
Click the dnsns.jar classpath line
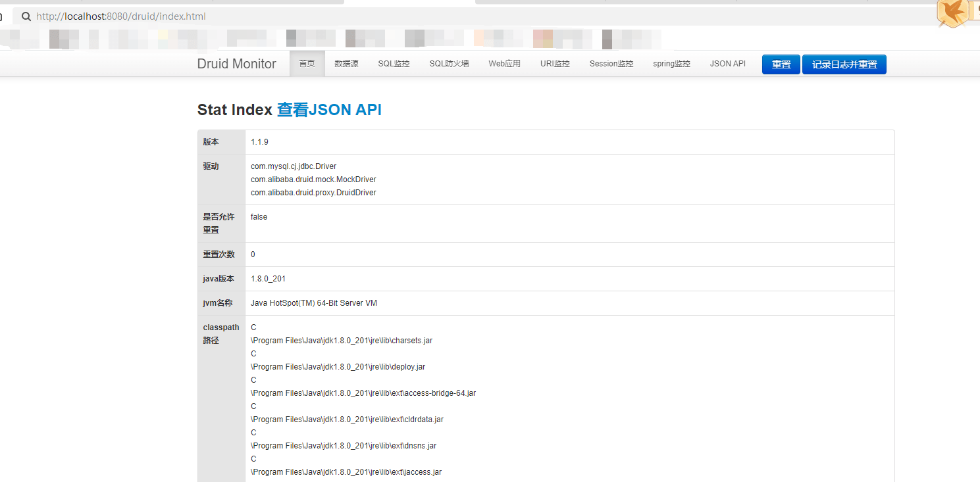pos(344,446)
